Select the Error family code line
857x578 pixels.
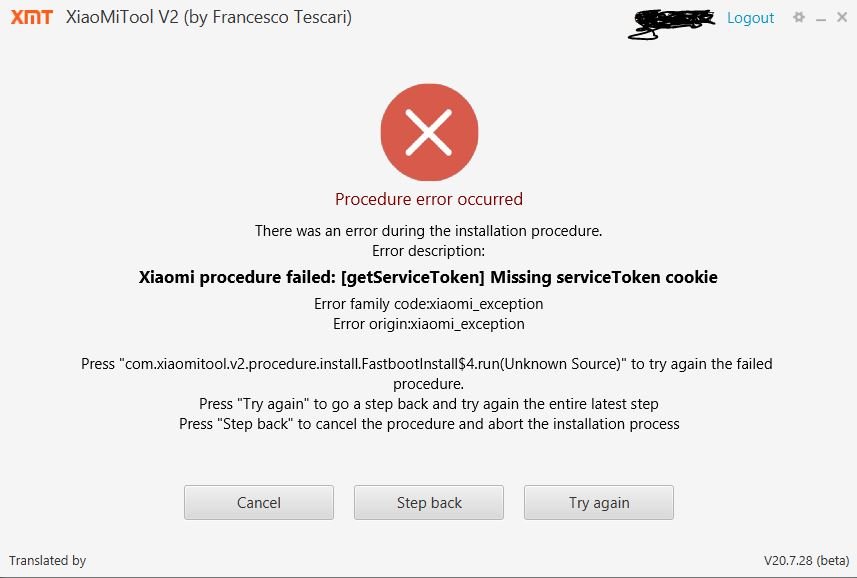coord(428,304)
